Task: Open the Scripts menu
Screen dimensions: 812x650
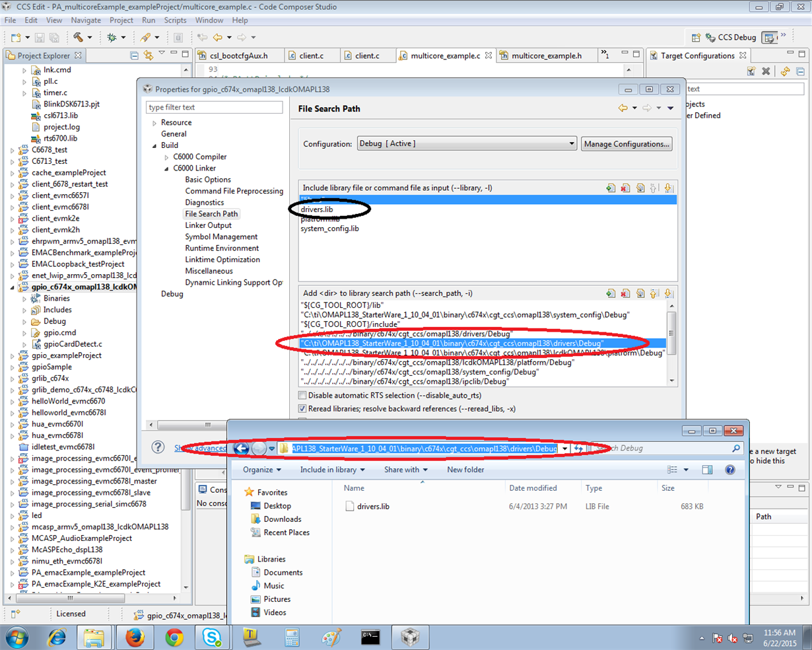Action: coord(175,20)
